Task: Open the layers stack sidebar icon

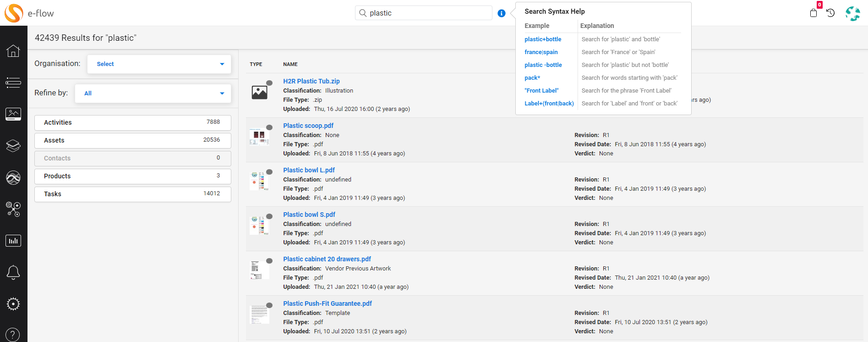Action: pyautogui.click(x=13, y=146)
